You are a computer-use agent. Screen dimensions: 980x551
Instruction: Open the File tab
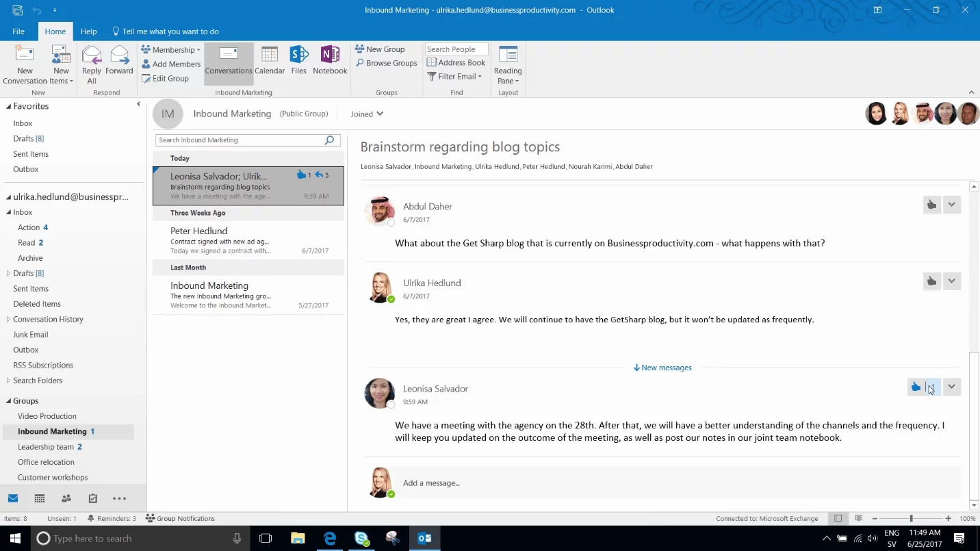[x=18, y=31]
